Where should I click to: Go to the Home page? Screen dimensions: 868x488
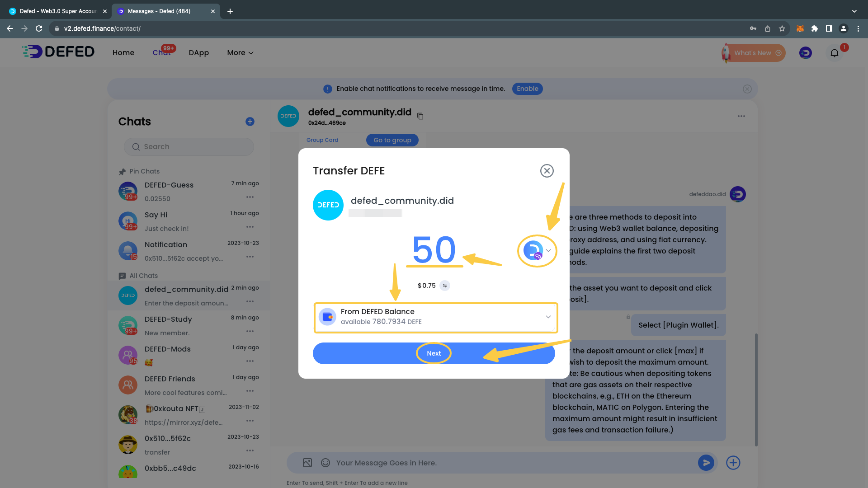pyautogui.click(x=123, y=53)
